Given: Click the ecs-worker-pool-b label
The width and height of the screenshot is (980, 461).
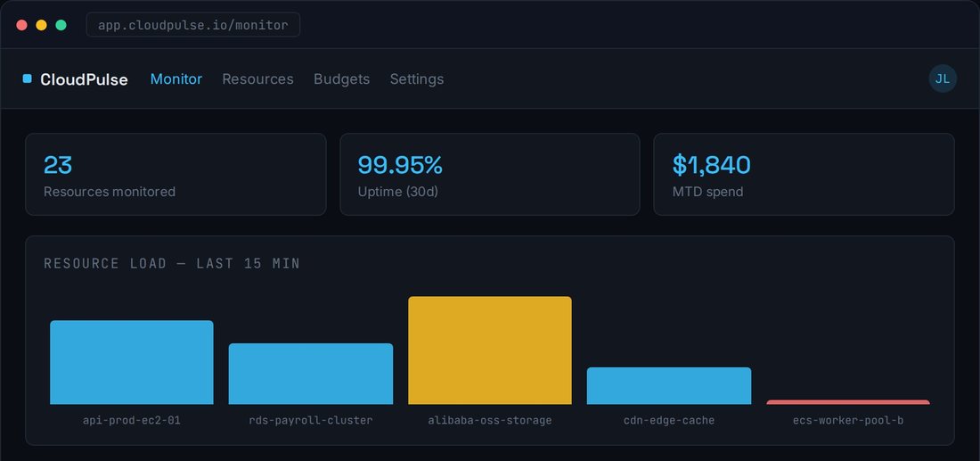Looking at the screenshot, I should [848, 420].
